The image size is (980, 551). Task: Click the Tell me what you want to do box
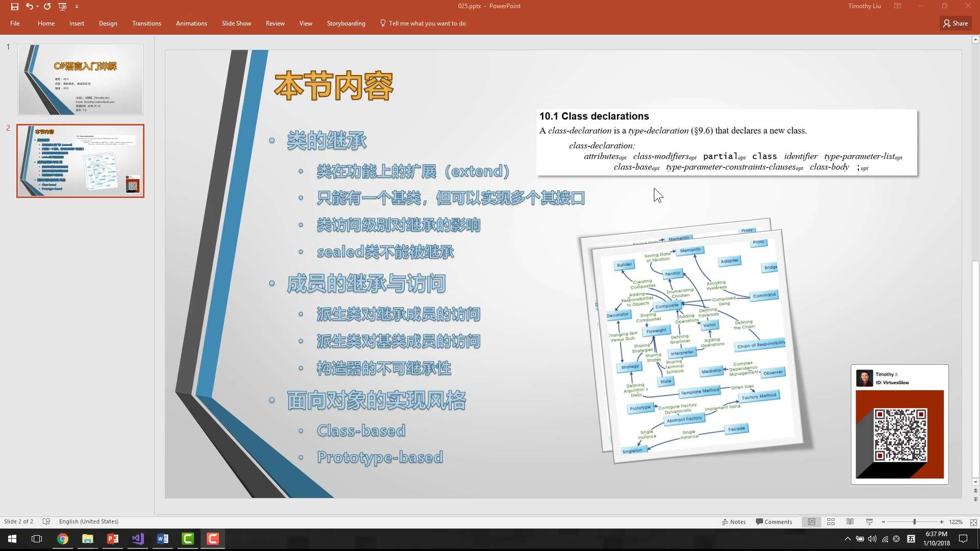point(423,23)
